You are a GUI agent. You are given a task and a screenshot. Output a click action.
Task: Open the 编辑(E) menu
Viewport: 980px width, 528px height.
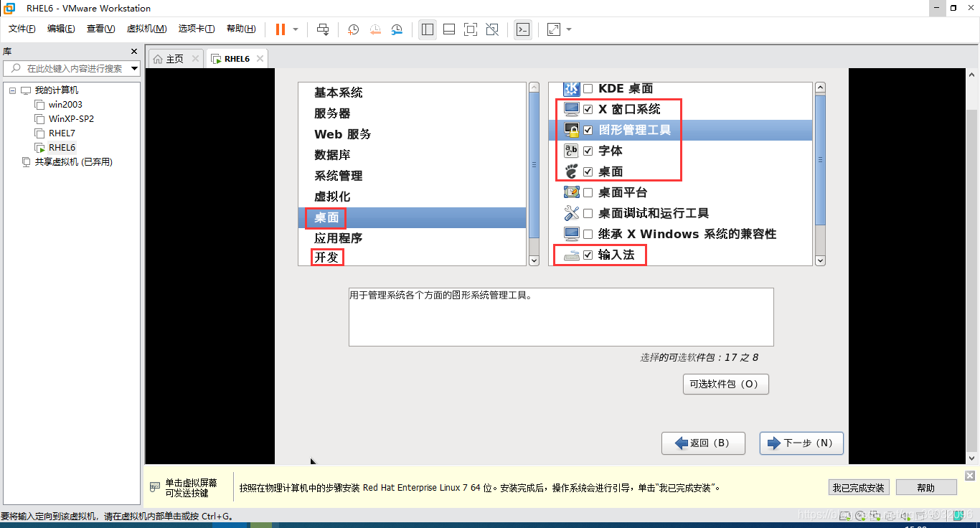point(61,29)
